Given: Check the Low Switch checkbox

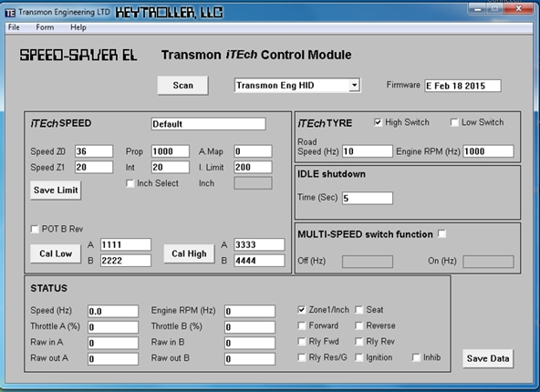Looking at the screenshot, I should coord(454,122).
